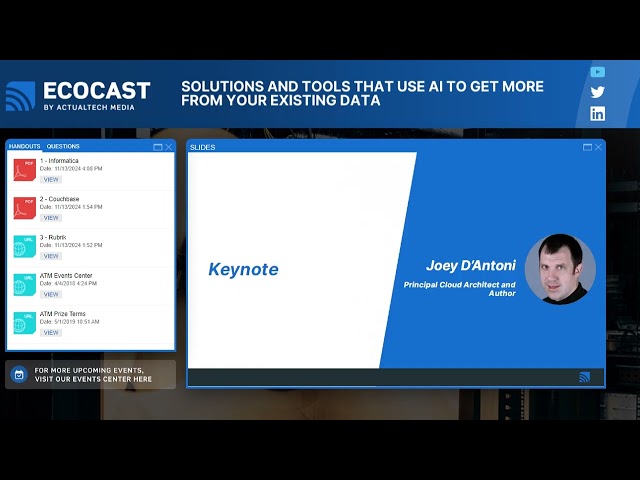Maximize the Slides panel
640x480 pixels.
(587, 147)
